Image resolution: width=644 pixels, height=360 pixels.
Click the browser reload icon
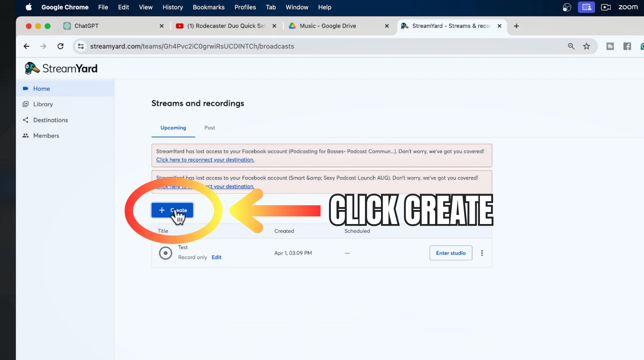[60, 46]
